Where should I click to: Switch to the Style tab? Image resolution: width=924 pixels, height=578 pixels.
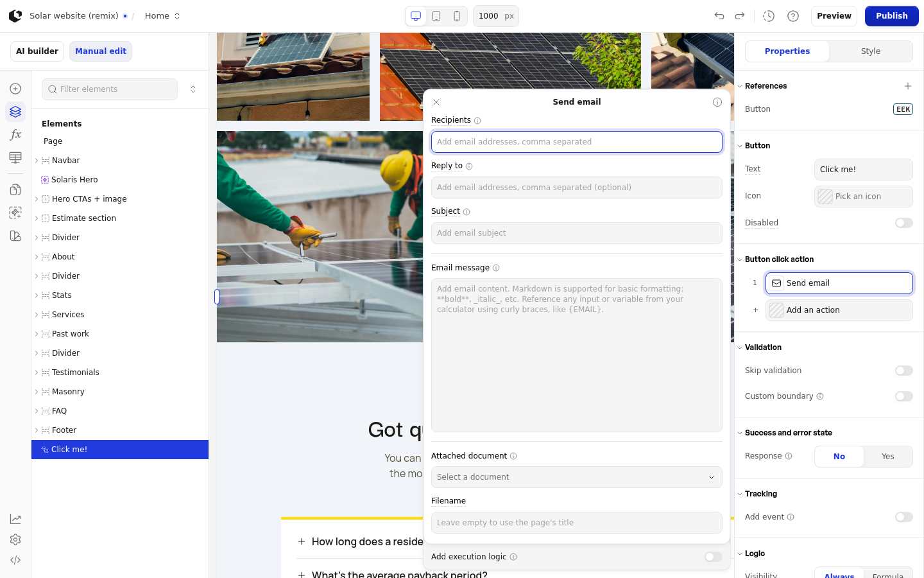[x=871, y=51]
